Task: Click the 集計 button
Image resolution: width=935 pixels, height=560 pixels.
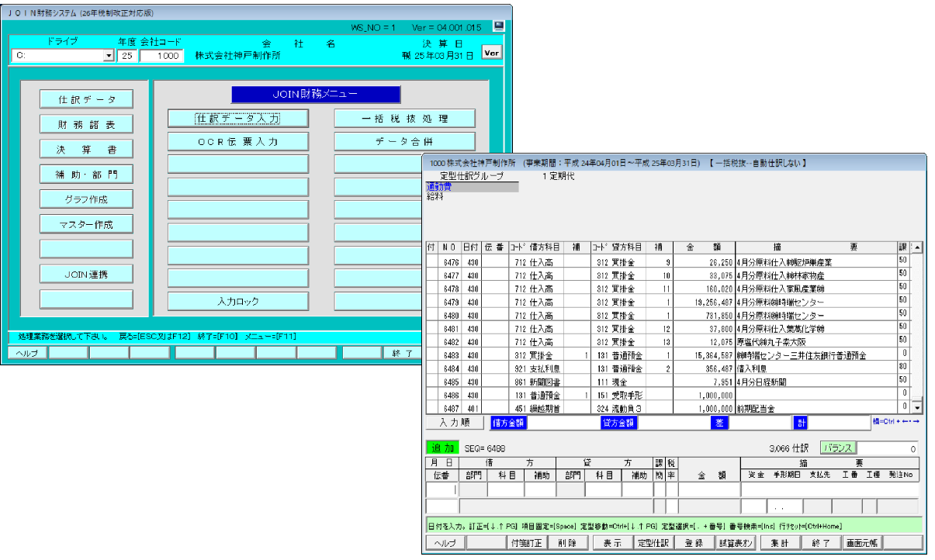Action: 779,543
